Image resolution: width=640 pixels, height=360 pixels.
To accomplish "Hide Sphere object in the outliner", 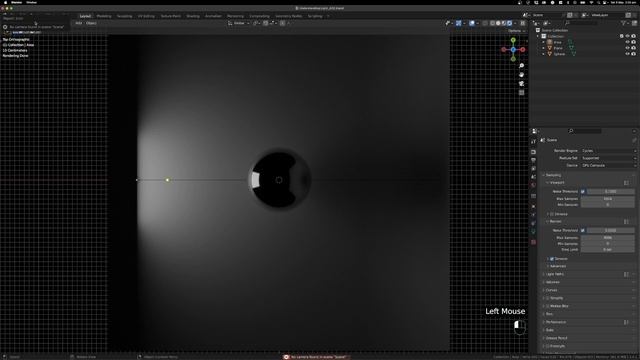I will click(x=627, y=53).
